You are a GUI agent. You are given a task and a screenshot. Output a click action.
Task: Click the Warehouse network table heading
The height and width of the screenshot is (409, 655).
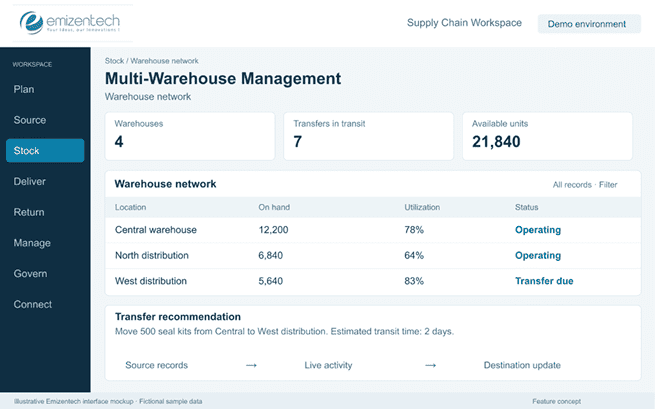[165, 184]
